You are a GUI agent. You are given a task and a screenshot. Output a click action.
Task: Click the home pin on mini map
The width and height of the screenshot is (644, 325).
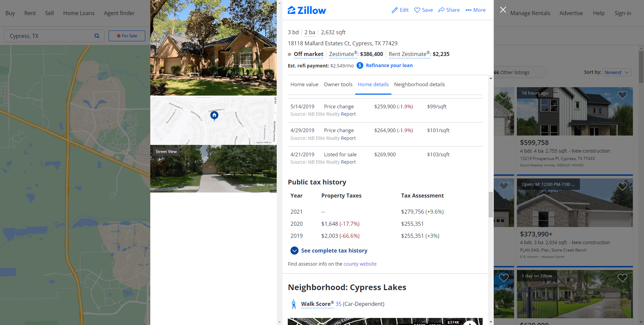(x=214, y=115)
